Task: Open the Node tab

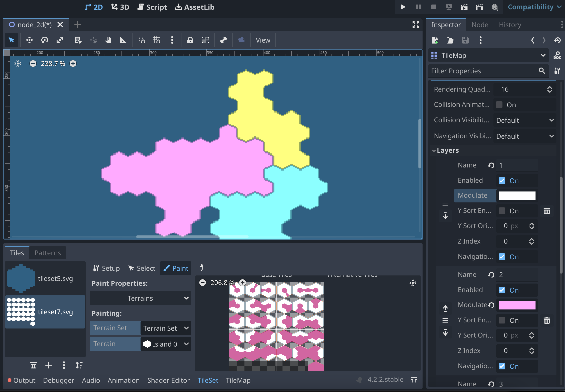Action: [480, 25]
